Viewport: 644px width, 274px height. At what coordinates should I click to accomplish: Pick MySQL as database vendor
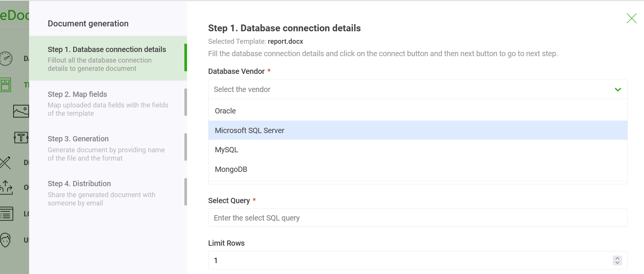tap(418, 150)
